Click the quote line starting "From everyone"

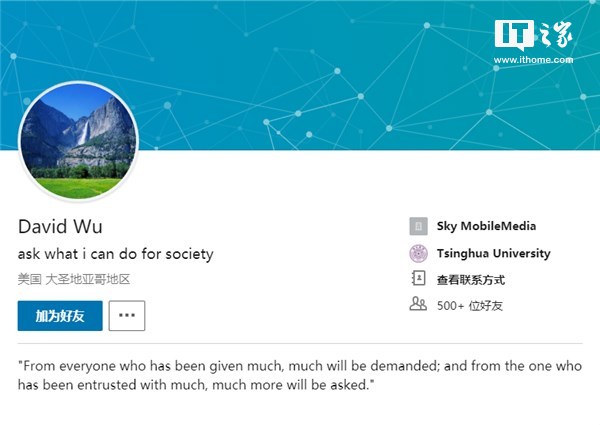click(x=299, y=366)
